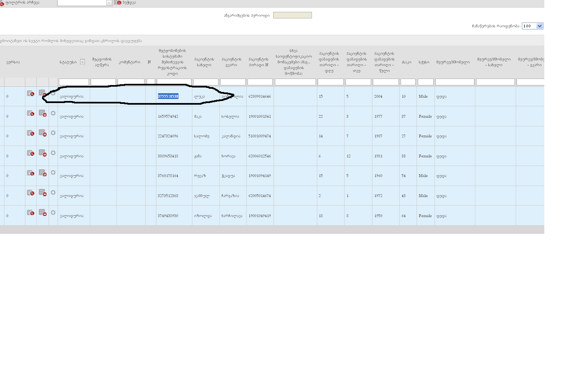Open the view-details icon for record 1659574942

[x=31, y=114]
